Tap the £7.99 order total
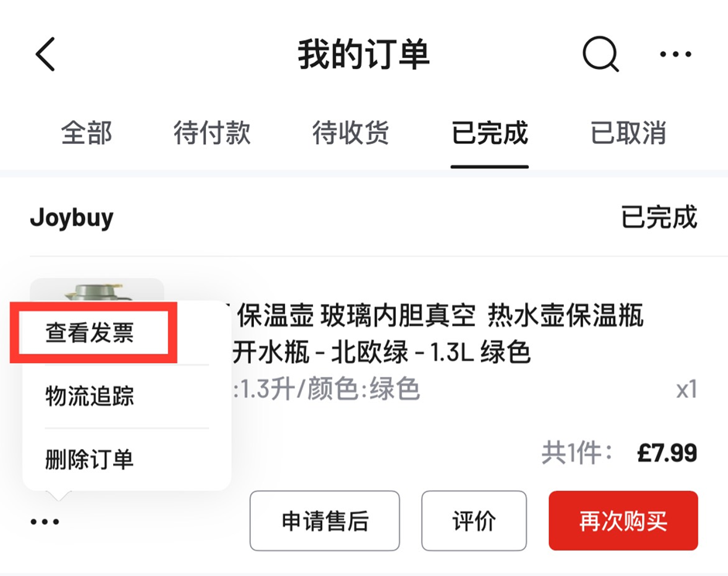The width and height of the screenshot is (728, 576). pyautogui.click(x=667, y=453)
